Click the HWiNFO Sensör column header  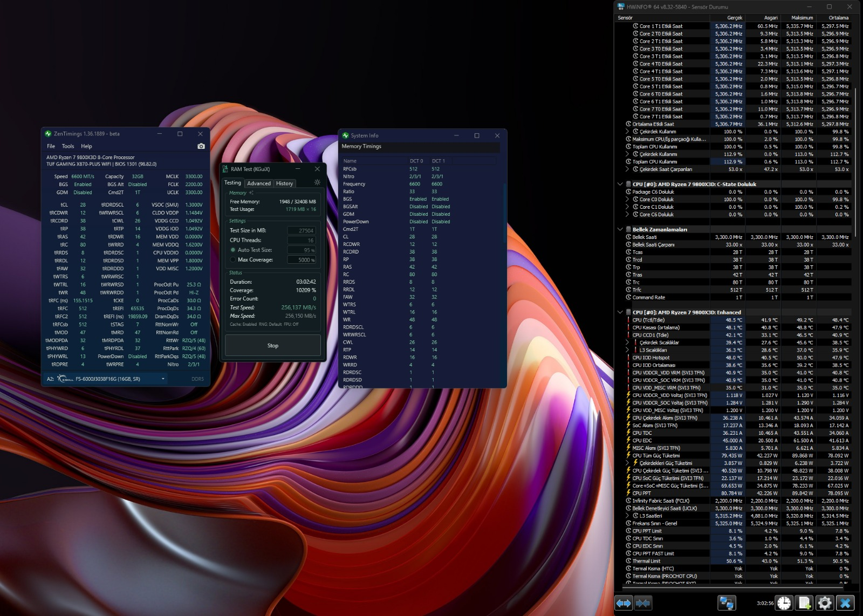tap(662, 18)
